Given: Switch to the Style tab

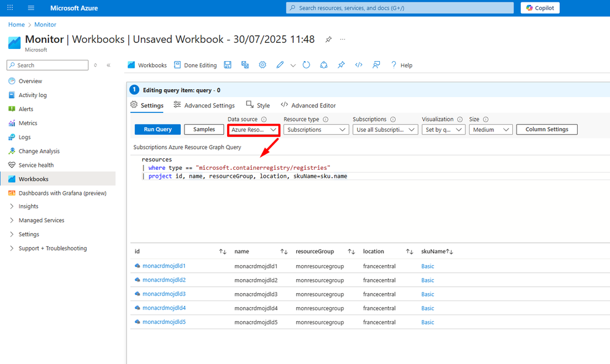Looking at the screenshot, I should coord(258,105).
